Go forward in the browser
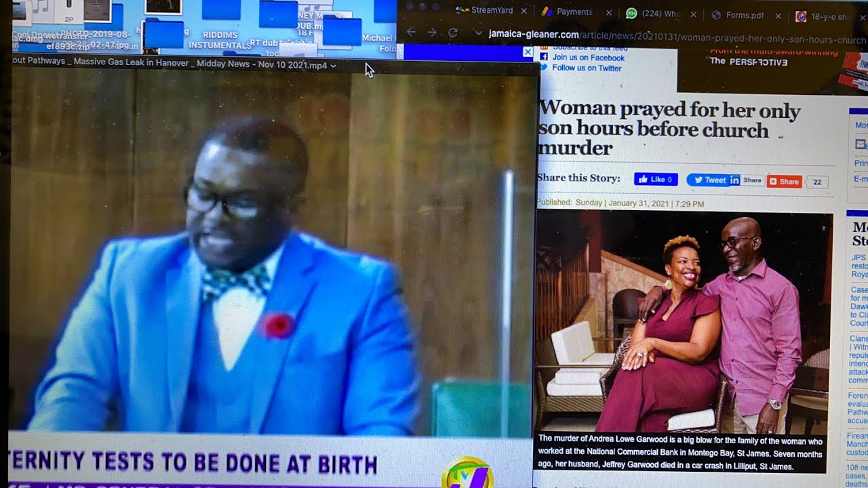The image size is (868, 488). point(432,32)
